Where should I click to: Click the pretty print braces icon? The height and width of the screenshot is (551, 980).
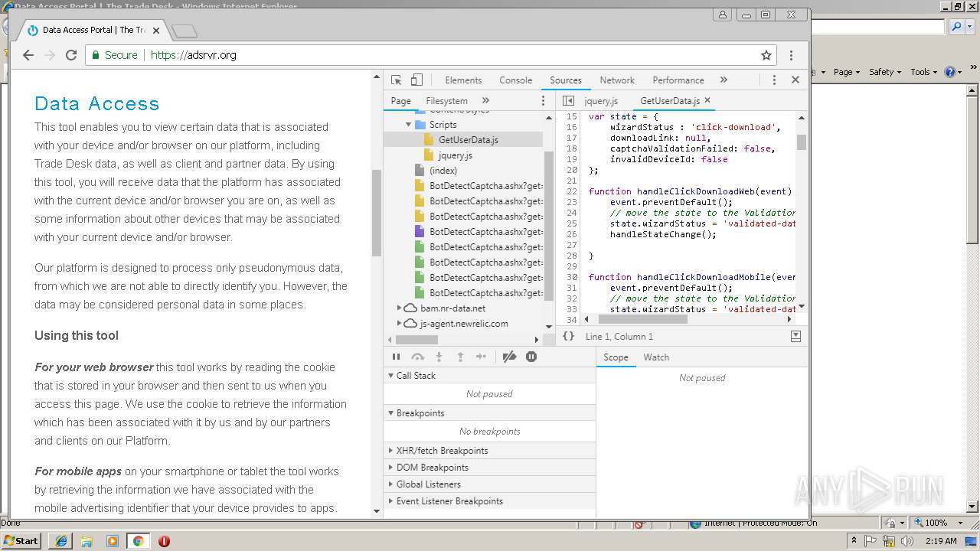568,336
